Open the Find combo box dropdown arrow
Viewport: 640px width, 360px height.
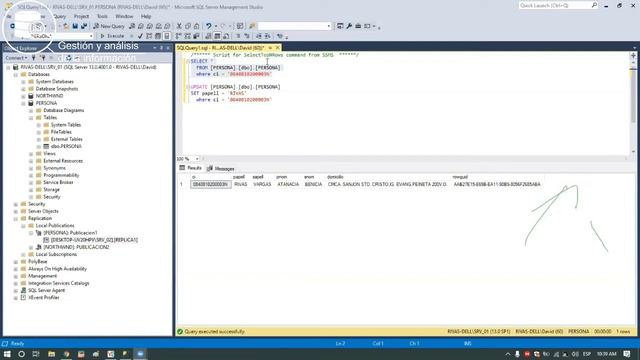(x=329, y=26)
